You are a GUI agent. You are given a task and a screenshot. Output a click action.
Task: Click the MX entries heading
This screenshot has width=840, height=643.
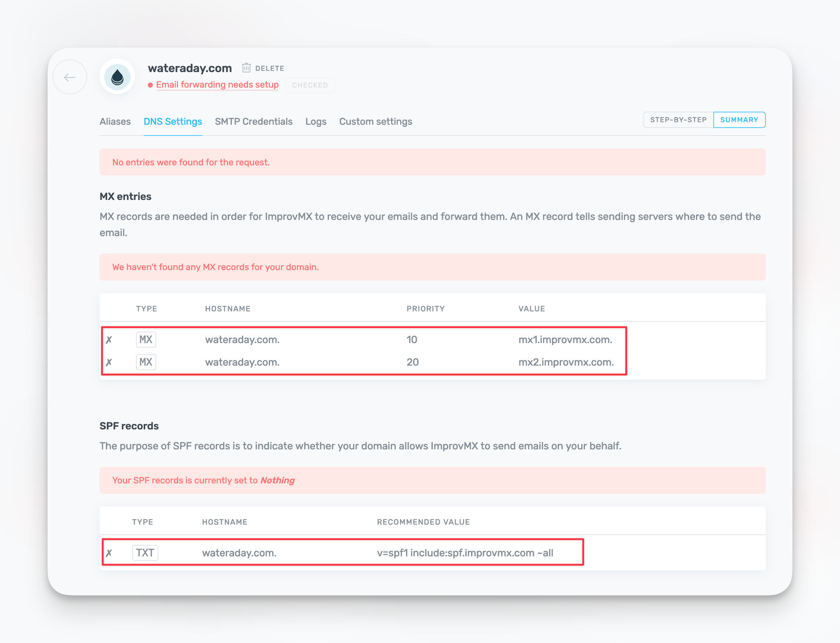click(126, 197)
